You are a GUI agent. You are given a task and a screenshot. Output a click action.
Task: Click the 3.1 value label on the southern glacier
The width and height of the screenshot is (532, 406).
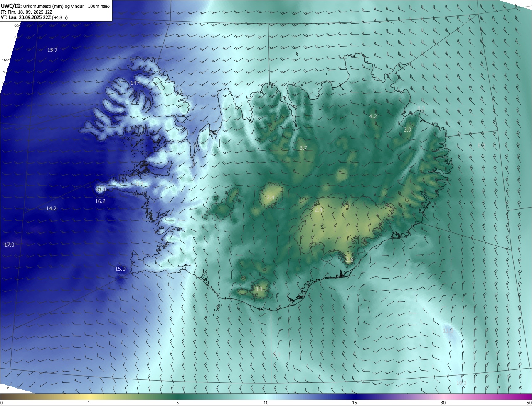point(258,289)
